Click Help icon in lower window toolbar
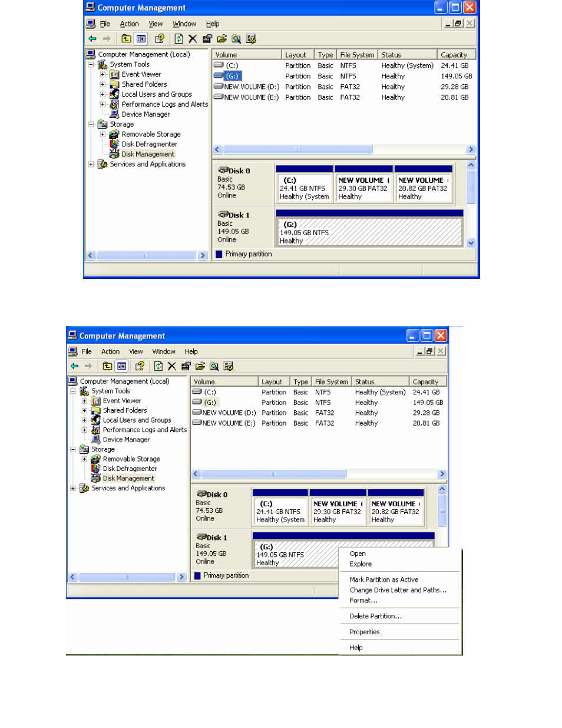Image resolution: width=562 pixels, height=728 pixels. tap(140, 366)
